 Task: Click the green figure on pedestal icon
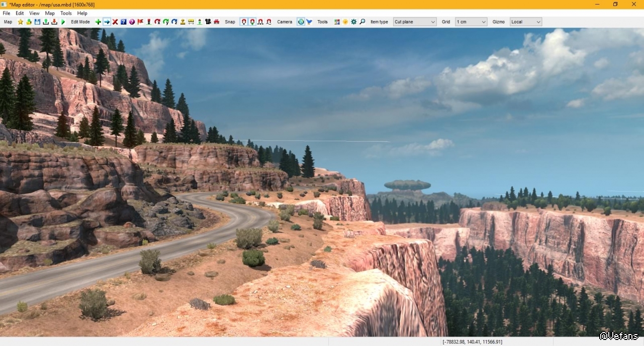pos(200,22)
